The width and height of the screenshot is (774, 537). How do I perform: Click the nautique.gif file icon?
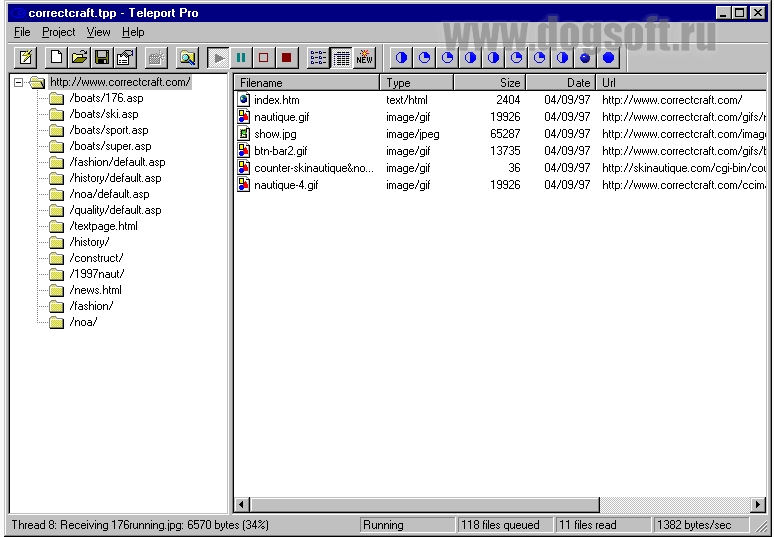pos(244,116)
